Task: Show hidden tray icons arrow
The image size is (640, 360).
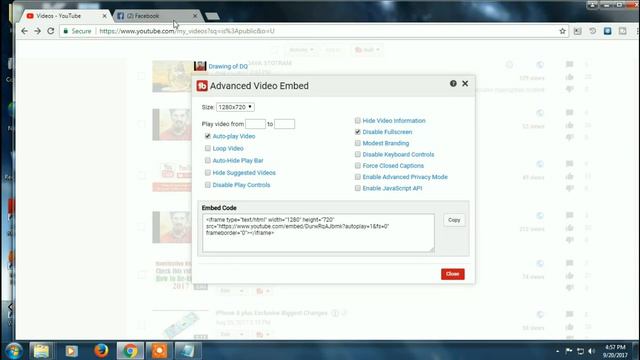Action: point(558,351)
